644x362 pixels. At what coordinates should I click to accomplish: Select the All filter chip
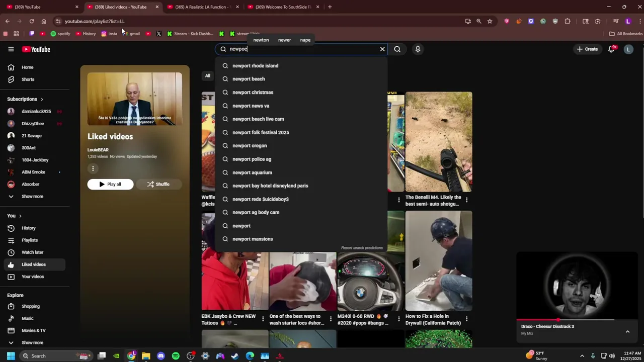pos(208,76)
